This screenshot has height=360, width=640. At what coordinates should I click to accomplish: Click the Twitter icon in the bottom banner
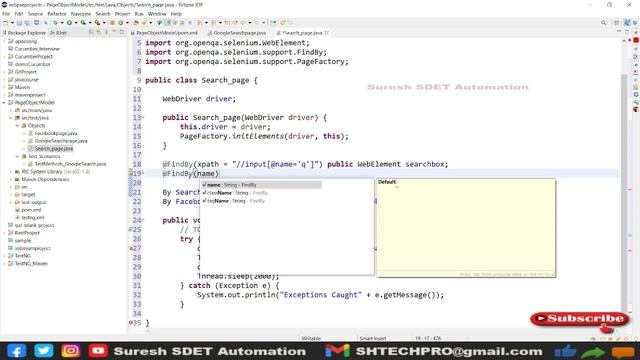tap(44, 351)
